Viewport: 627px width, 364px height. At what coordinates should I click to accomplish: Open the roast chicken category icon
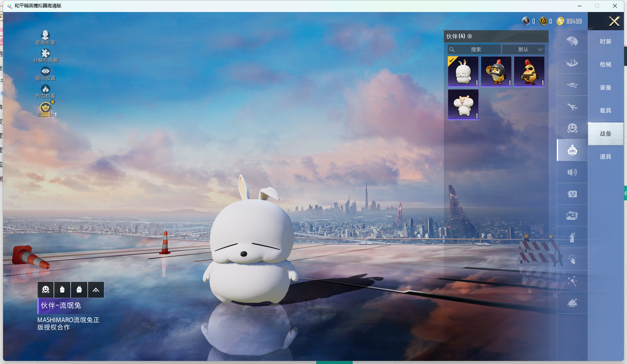pyautogui.click(x=572, y=303)
